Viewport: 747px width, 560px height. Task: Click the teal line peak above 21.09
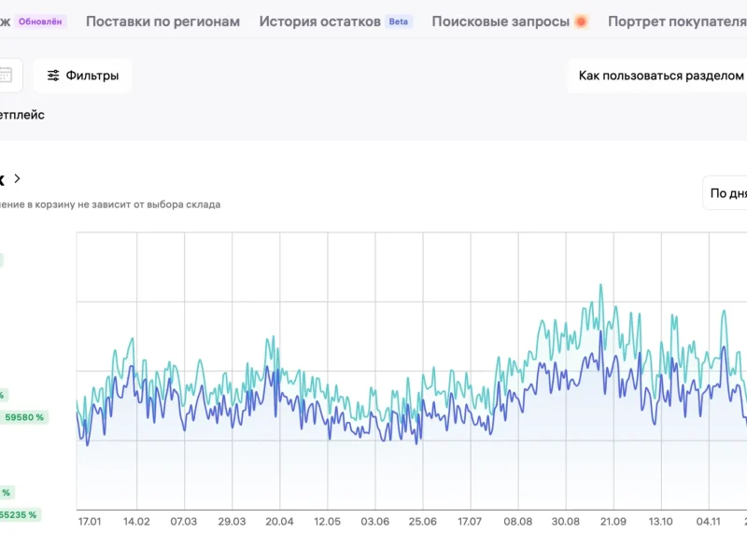600,286
